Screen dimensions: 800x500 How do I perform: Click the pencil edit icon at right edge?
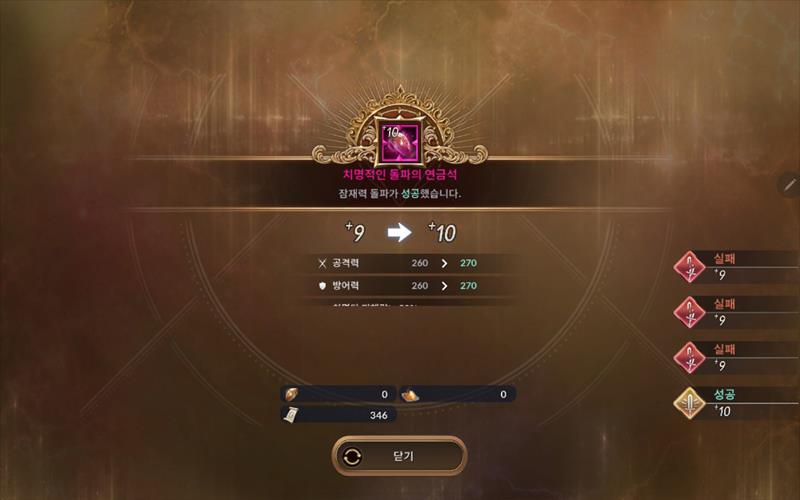coord(790,184)
